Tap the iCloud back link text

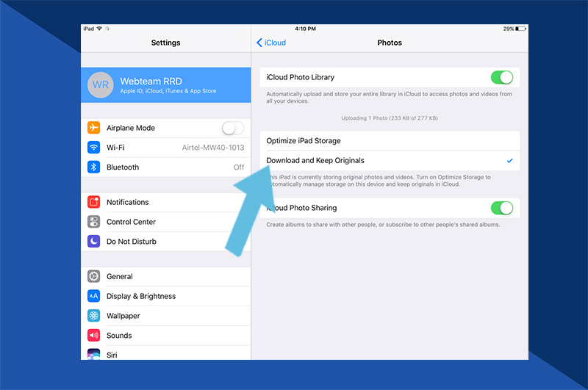click(x=275, y=43)
